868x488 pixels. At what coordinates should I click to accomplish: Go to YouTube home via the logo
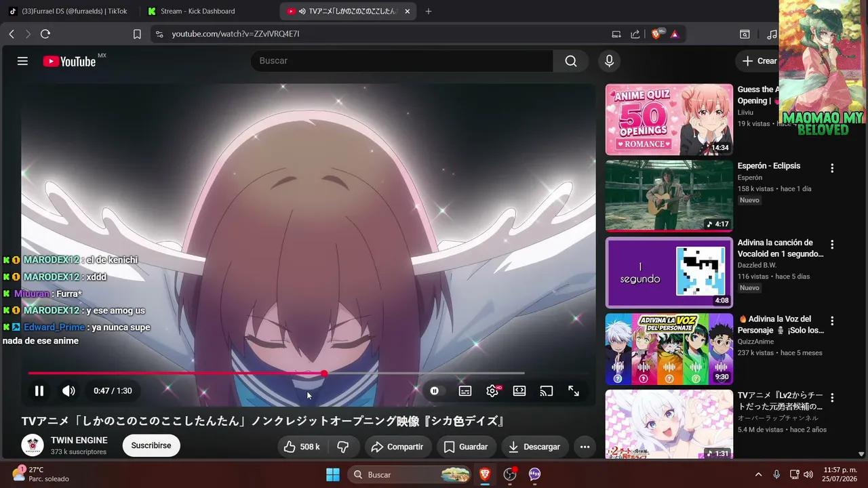pyautogui.click(x=69, y=61)
